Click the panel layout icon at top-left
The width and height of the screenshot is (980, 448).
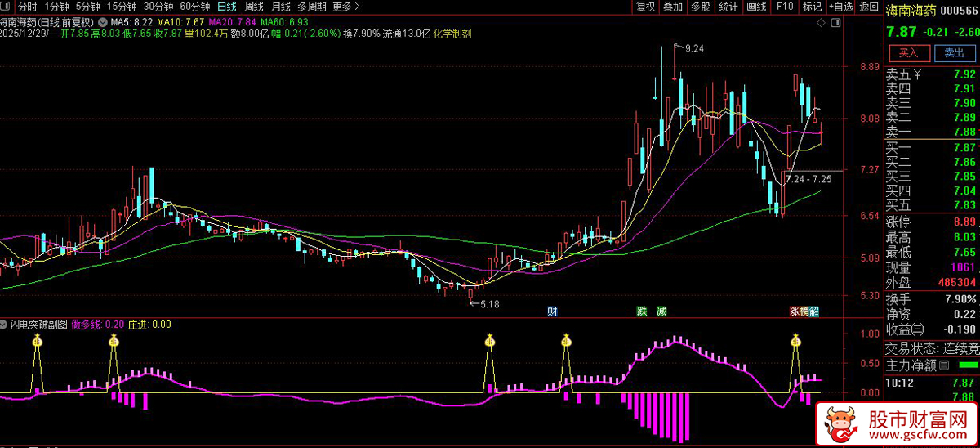(7, 7)
